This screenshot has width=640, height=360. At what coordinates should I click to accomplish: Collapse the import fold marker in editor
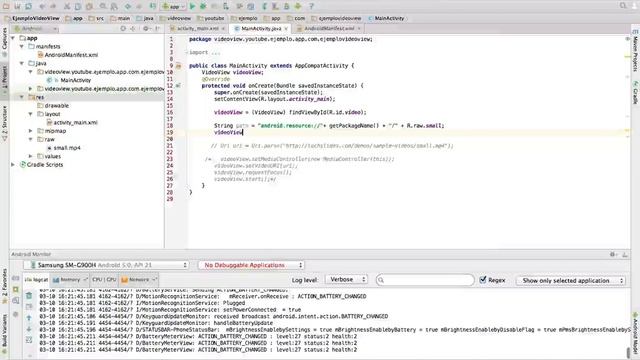point(187,52)
